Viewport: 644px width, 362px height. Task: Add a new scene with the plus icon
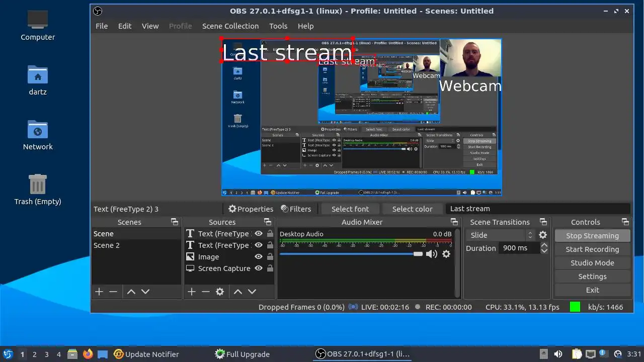click(99, 292)
